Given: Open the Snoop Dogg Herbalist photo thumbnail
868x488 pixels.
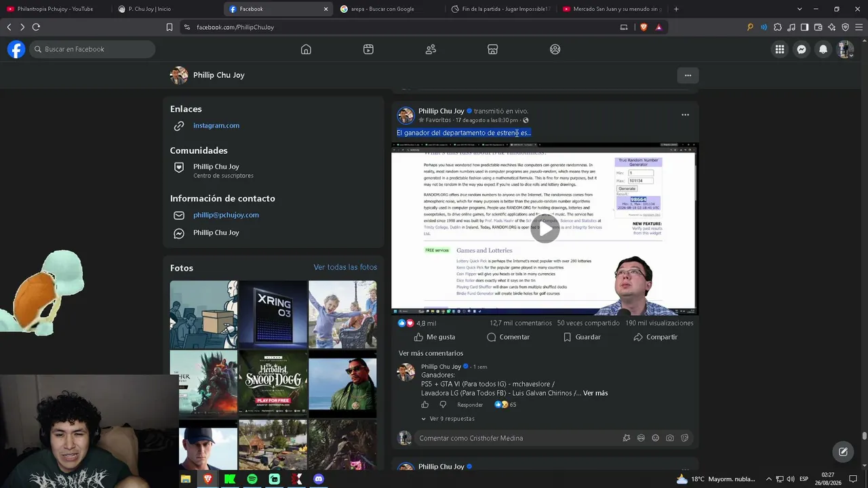Looking at the screenshot, I should (x=273, y=383).
